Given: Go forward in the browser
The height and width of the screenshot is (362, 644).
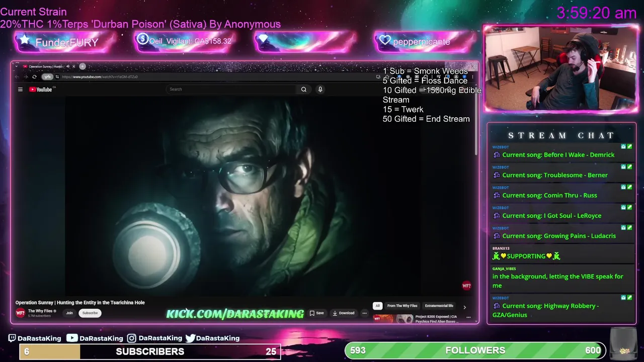Looking at the screenshot, I should [x=25, y=77].
